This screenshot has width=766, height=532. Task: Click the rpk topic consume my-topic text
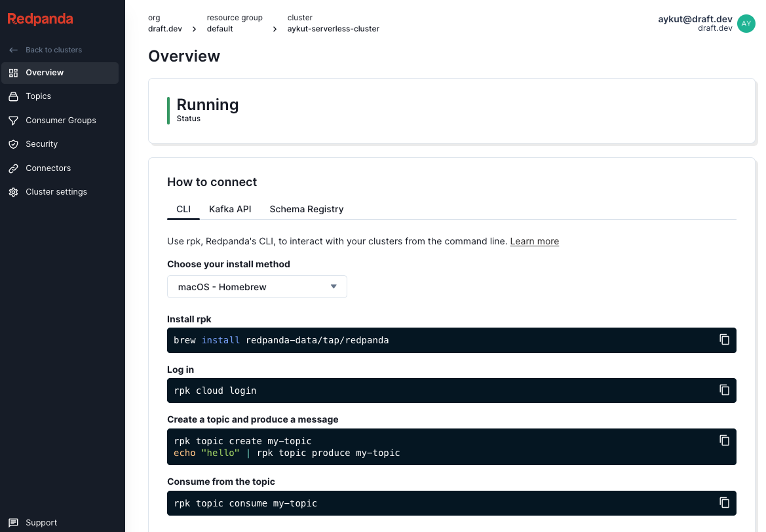(246, 503)
